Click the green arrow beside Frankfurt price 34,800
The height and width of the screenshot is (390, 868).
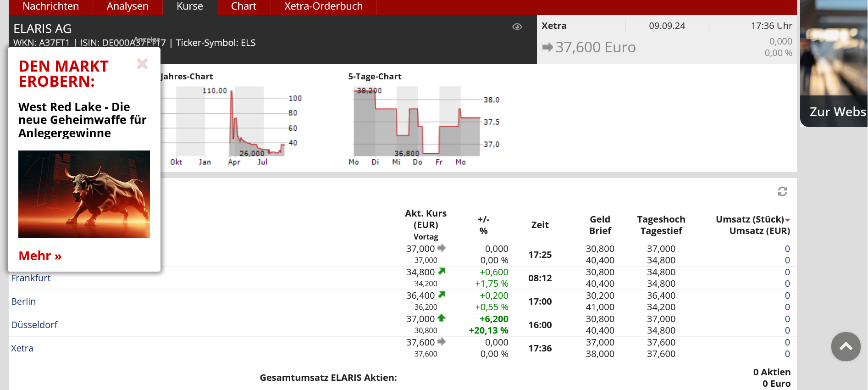(x=442, y=271)
